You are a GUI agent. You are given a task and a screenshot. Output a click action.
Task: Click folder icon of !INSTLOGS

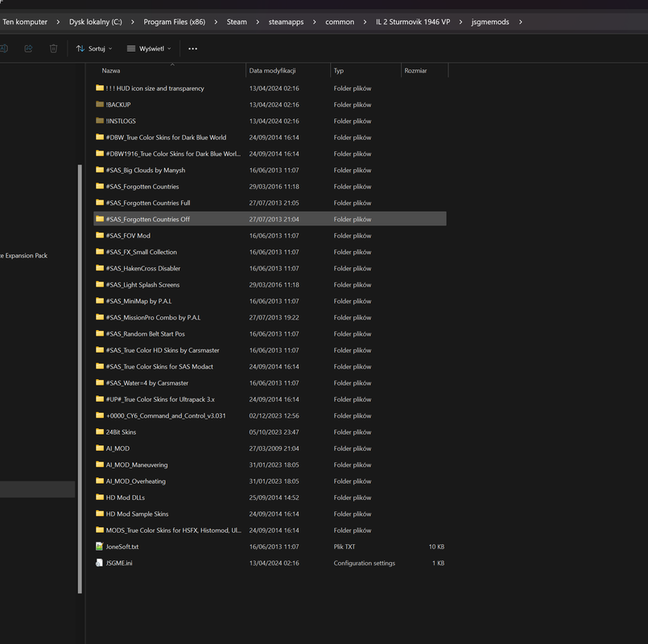tap(100, 121)
